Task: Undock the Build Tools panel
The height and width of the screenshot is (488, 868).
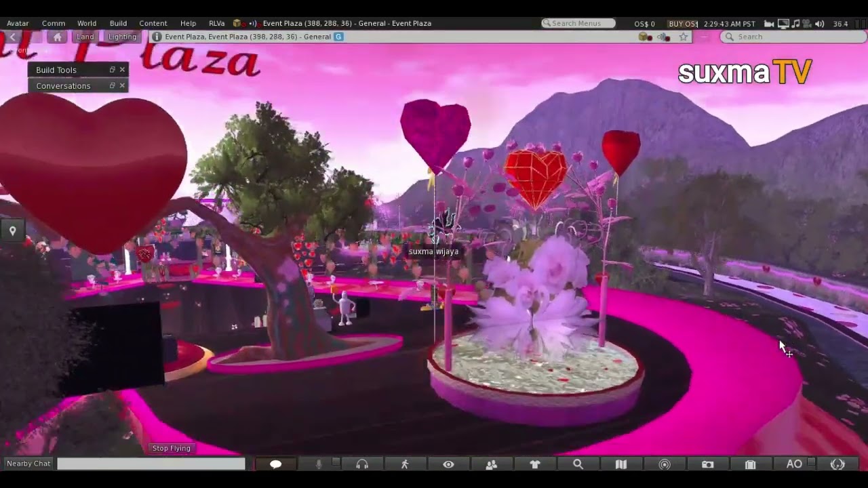Action: point(113,70)
